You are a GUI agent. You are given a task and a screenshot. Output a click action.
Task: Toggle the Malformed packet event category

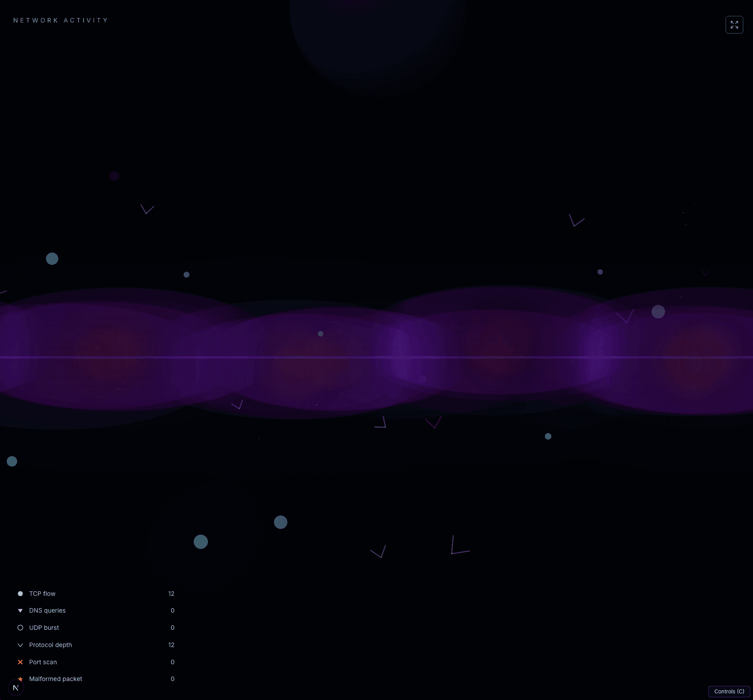56,679
